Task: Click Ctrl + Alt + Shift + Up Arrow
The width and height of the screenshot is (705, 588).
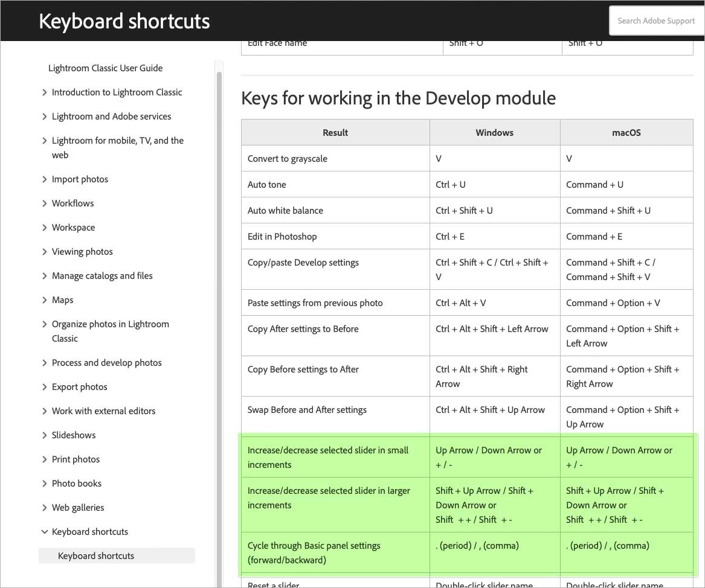Action: (x=490, y=410)
